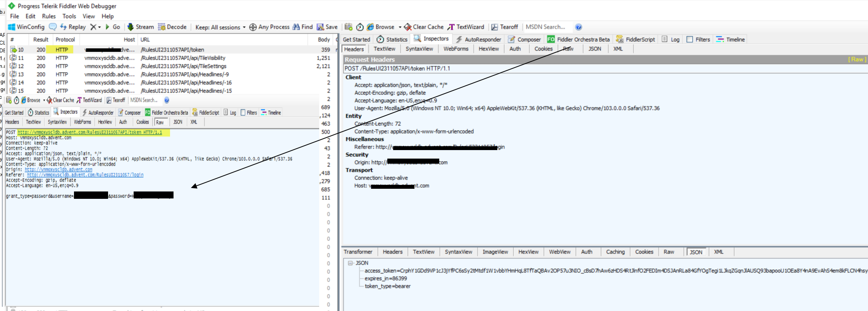Save sessions using the Save button

click(327, 27)
